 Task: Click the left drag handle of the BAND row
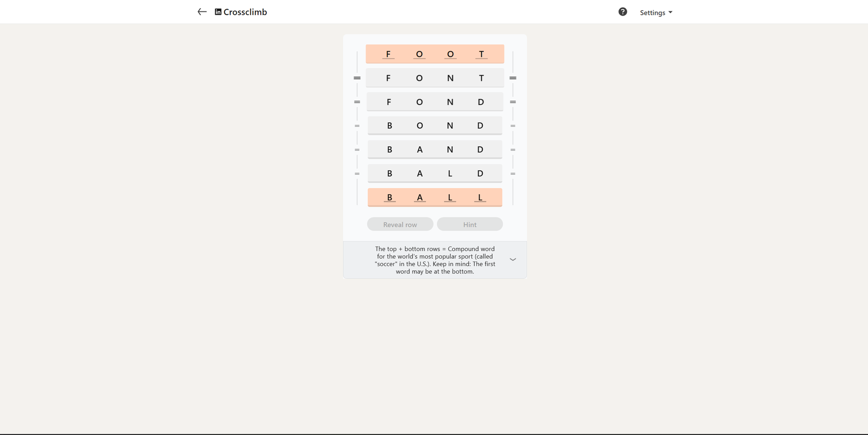coord(357,150)
